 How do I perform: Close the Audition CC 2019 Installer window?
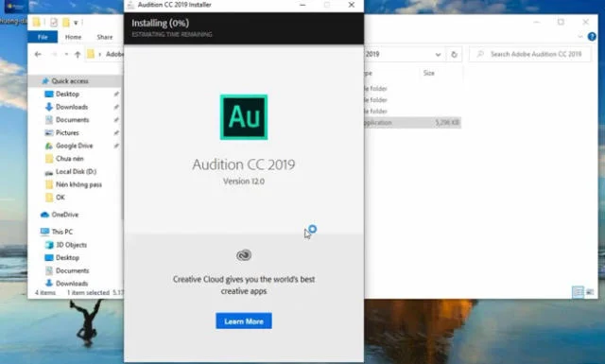point(351,5)
